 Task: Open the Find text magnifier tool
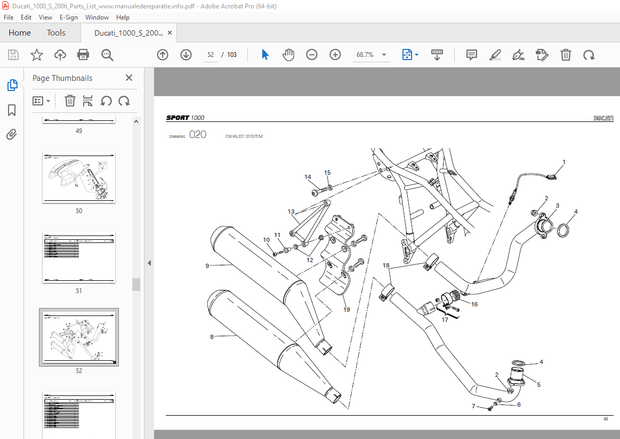point(107,55)
